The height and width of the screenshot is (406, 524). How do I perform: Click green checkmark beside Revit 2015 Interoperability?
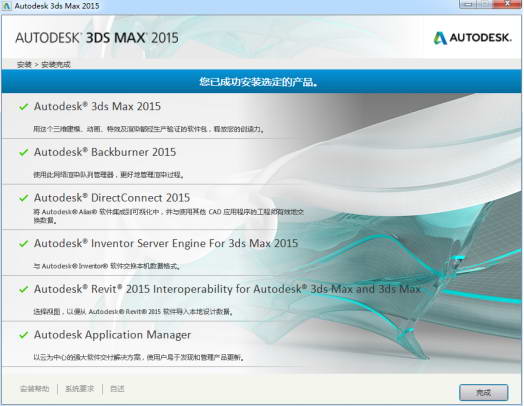[x=23, y=289]
